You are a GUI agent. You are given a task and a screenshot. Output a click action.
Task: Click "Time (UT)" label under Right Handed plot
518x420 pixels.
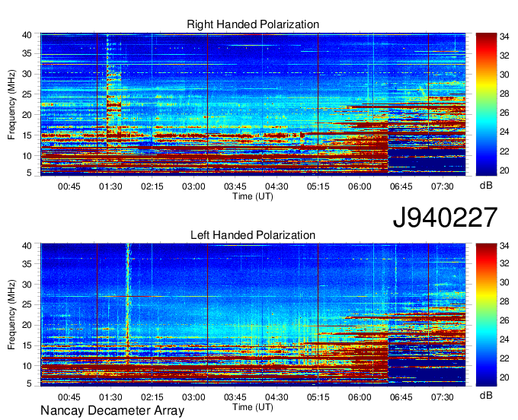click(x=253, y=196)
